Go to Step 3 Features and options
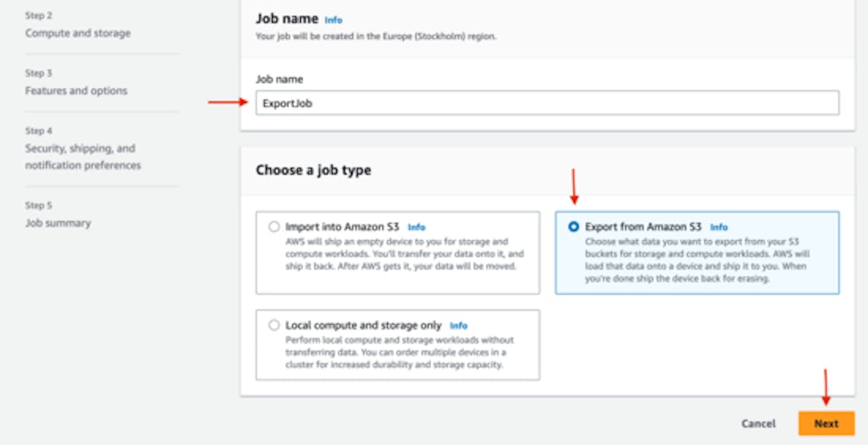 tap(76, 91)
